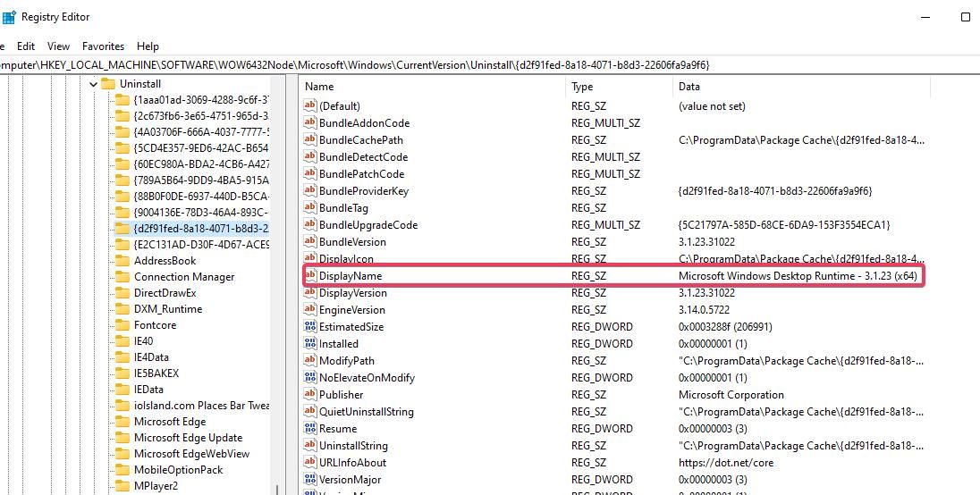Select the VersionMajor value name
The width and height of the screenshot is (980, 495).
[x=350, y=480]
